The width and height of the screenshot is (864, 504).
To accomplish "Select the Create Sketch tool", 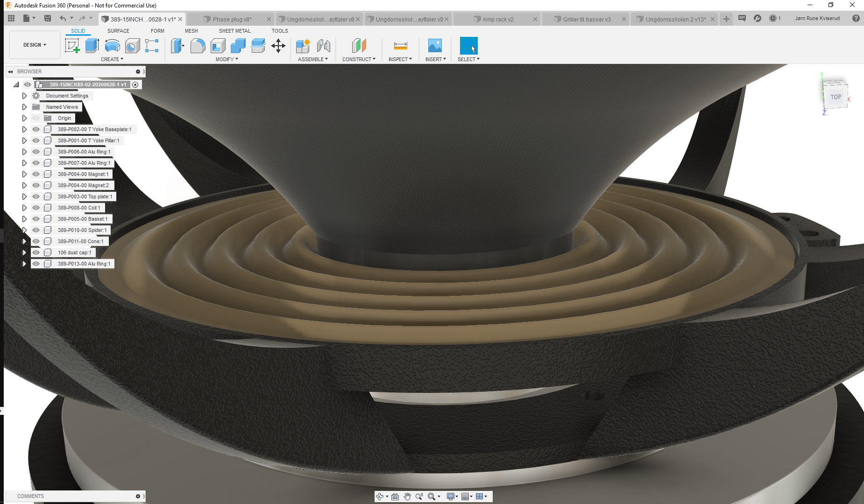I will 72,46.
